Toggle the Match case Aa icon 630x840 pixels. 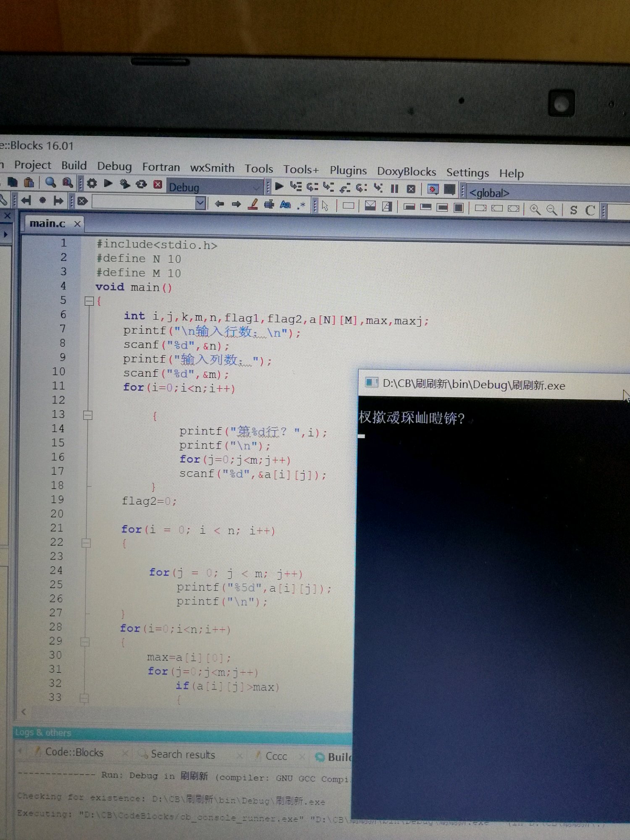pyautogui.click(x=285, y=205)
